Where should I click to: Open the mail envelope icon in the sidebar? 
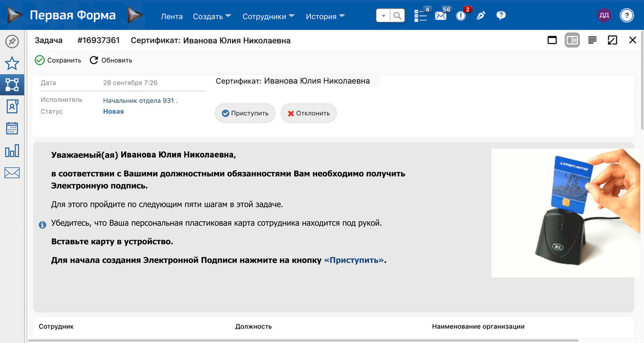(x=12, y=171)
